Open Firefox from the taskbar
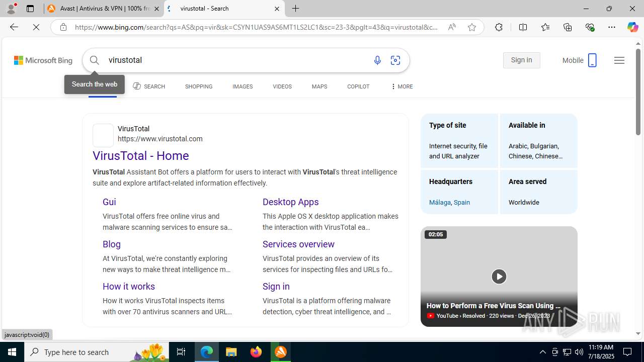This screenshot has height=362, width=644. [x=256, y=352]
